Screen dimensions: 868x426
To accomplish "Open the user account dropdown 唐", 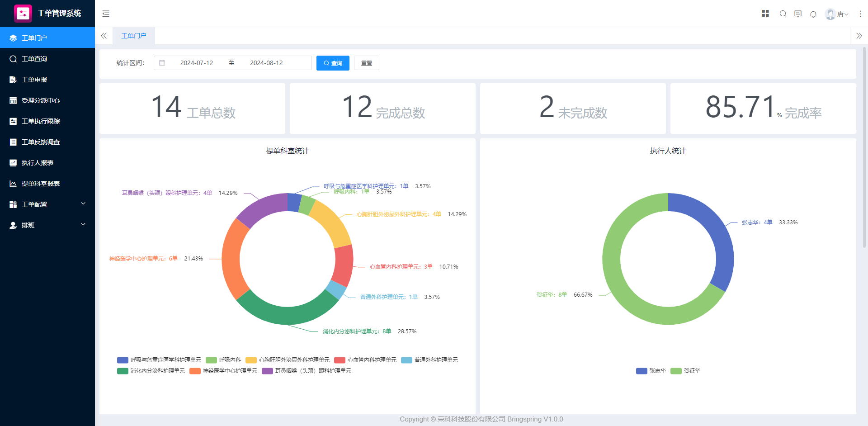I will pyautogui.click(x=837, y=14).
